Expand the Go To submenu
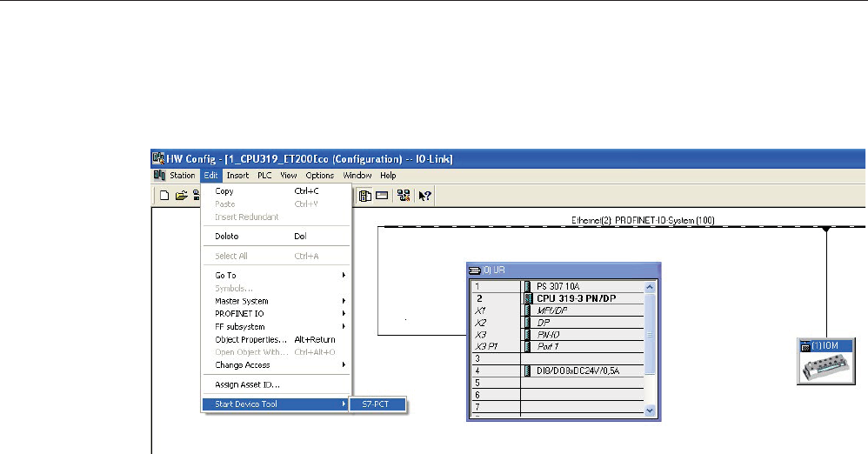Viewport: 868px width, 454px height. click(277, 275)
